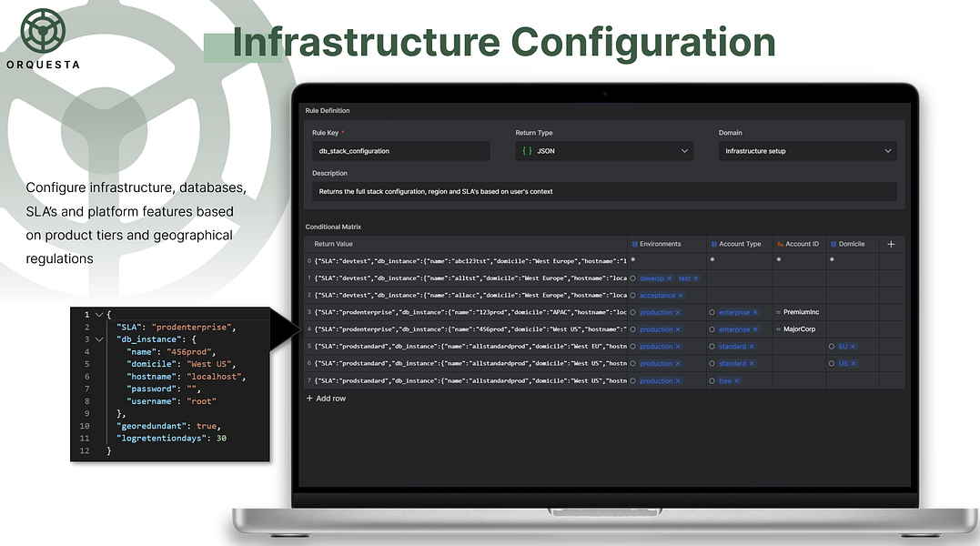980x546 pixels.
Task: Click the Description text field
Action: pyautogui.click(x=604, y=191)
